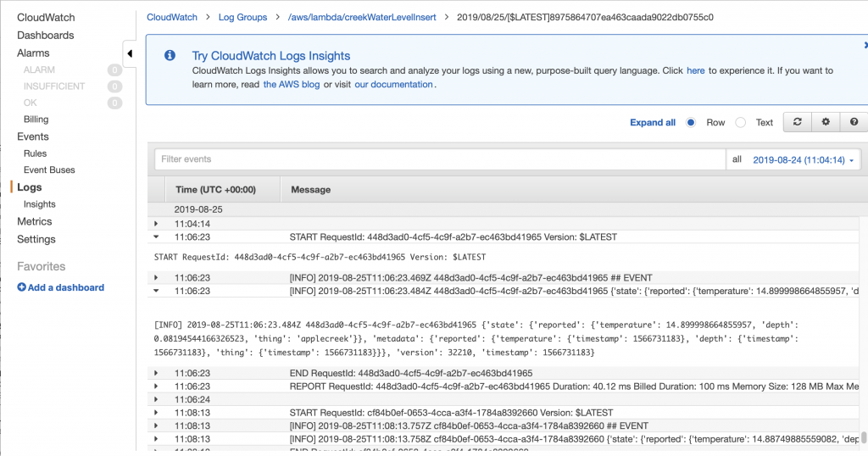This screenshot has width=868, height=456.
Task: Click the expanded 'START RequestId' detail text
Action: pos(320,258)
